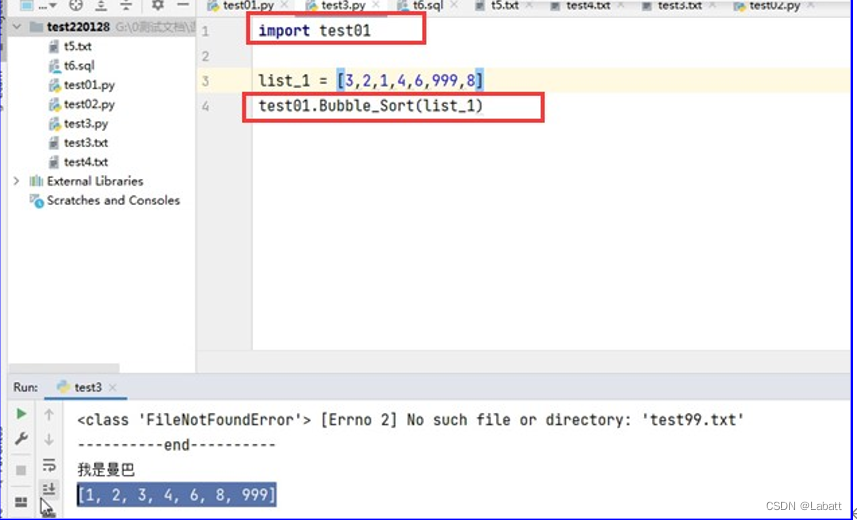Select the test220128 root folder row

(102, 27)
